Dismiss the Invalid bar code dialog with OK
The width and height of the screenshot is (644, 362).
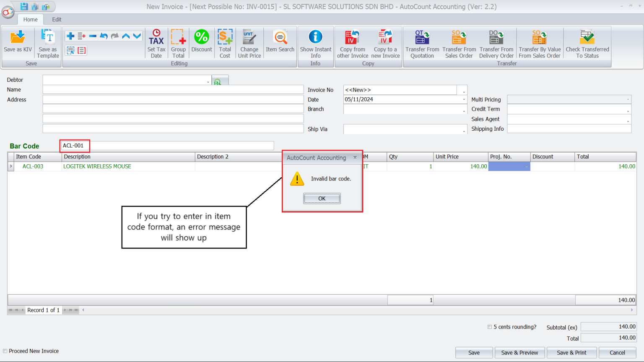coord(322,198)
